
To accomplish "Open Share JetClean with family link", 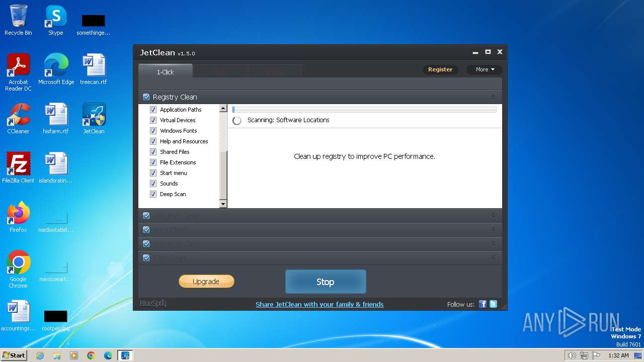I will click(319, 304).
